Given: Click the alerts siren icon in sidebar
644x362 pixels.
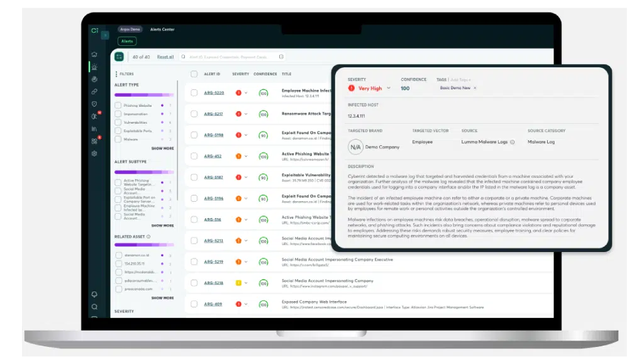Looking at the screenshot, I should (x=94, y=67).
